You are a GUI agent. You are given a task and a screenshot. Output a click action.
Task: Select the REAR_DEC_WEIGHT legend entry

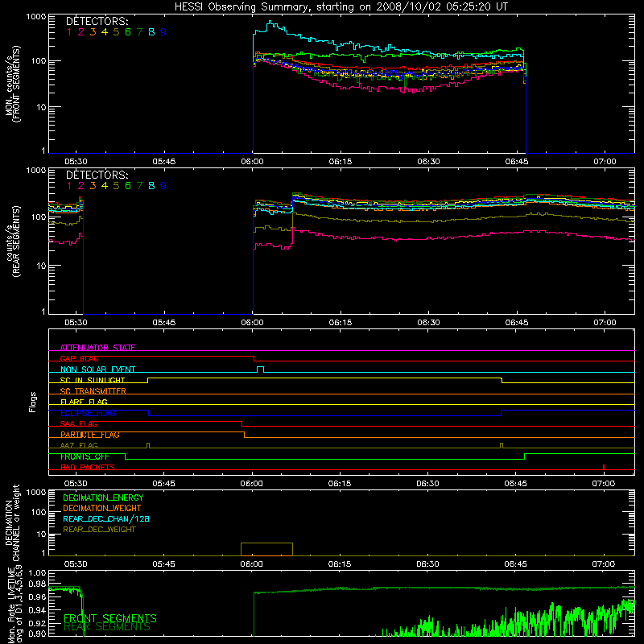coord(99,530)
